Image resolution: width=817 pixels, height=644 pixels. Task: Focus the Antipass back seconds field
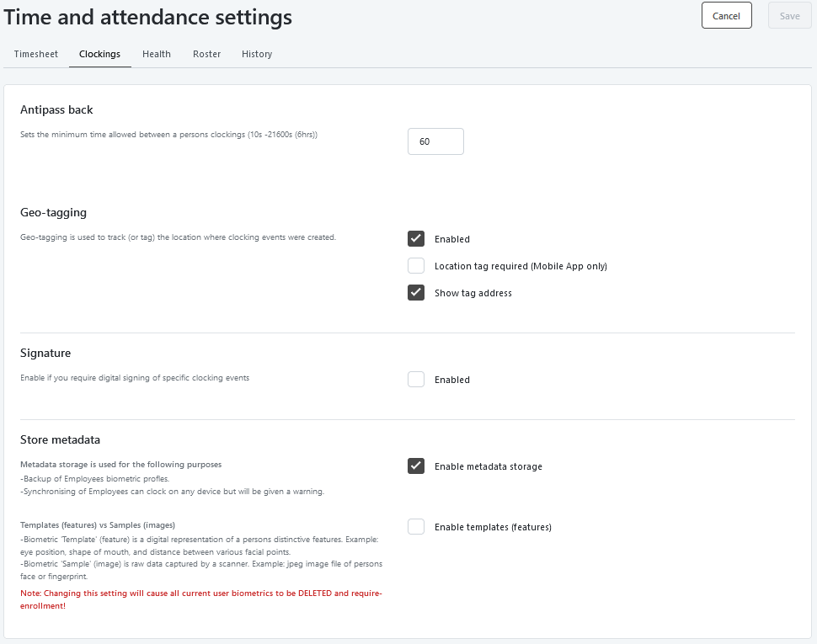coord(435,141)
